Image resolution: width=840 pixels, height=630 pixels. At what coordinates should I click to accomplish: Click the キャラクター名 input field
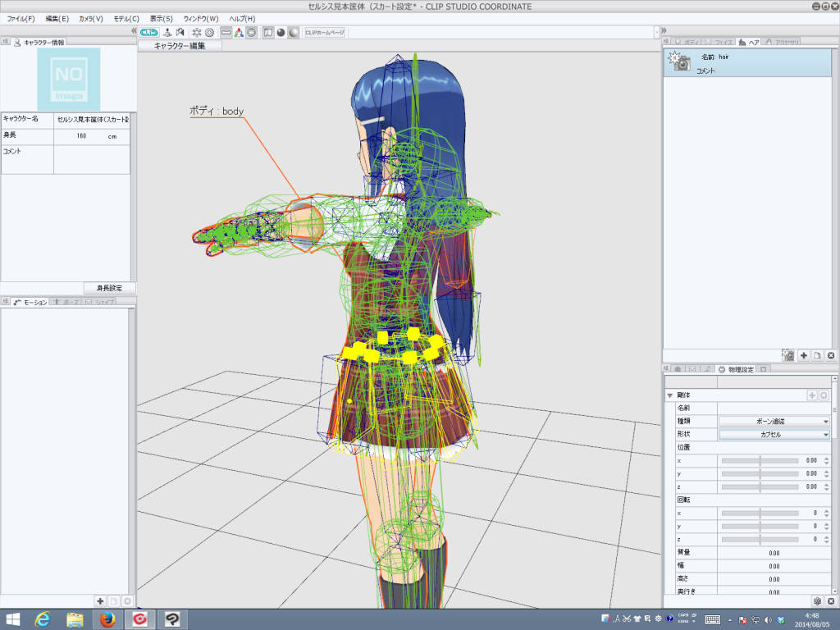(x=91, y=119)
